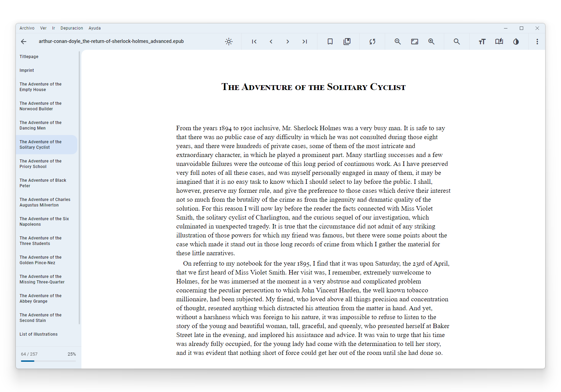This screenshot has height=392, width=561.
Task: Open the three-dot overflow menu
Action: point(537,41)
